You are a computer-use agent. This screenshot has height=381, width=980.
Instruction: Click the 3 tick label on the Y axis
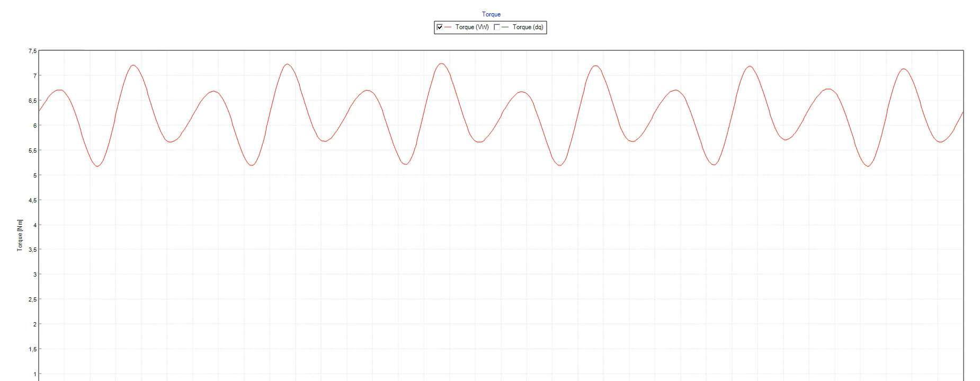[x=35, y=274]
